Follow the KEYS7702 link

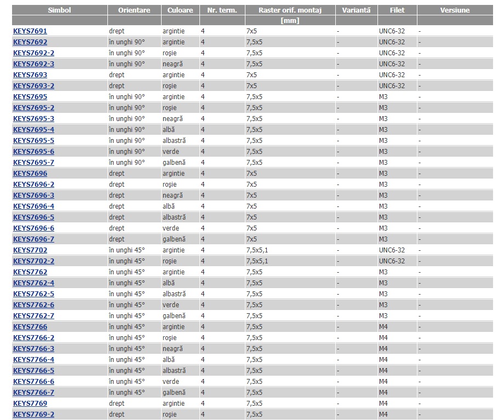[x=30, y=250]
